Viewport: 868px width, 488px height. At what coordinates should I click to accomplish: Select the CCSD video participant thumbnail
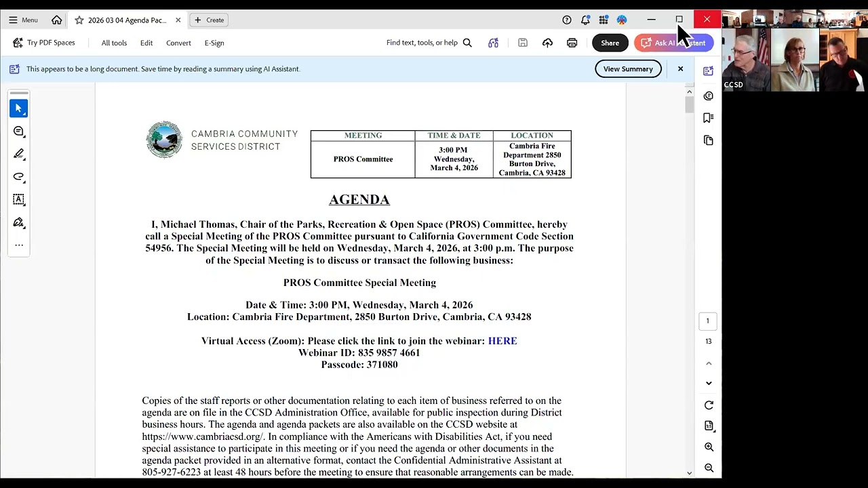(x=746, y=60)
